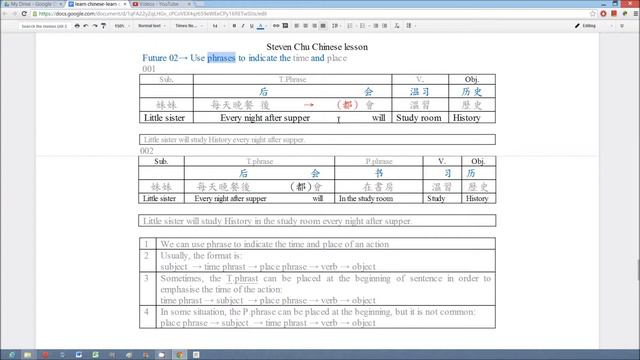Image resolution: width=640 pixels, height=360 pixels.
Task: Center align the text
Action: pos(306,26)
